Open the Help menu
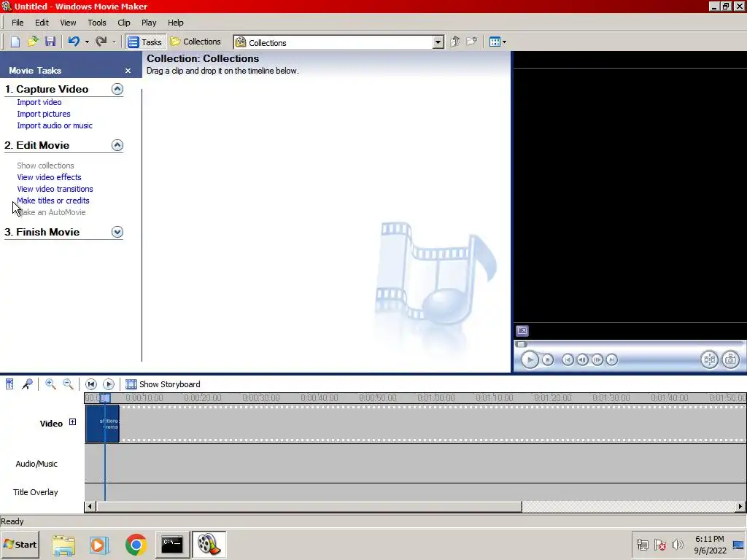The width and height of the screenshot is (747, 560). (175, 23)
